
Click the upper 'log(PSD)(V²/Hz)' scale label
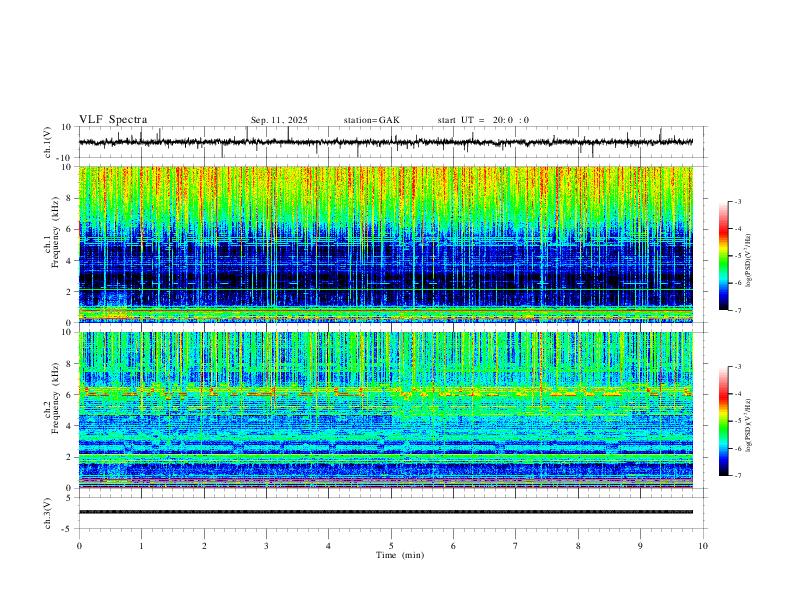click(x=749, y=261)
